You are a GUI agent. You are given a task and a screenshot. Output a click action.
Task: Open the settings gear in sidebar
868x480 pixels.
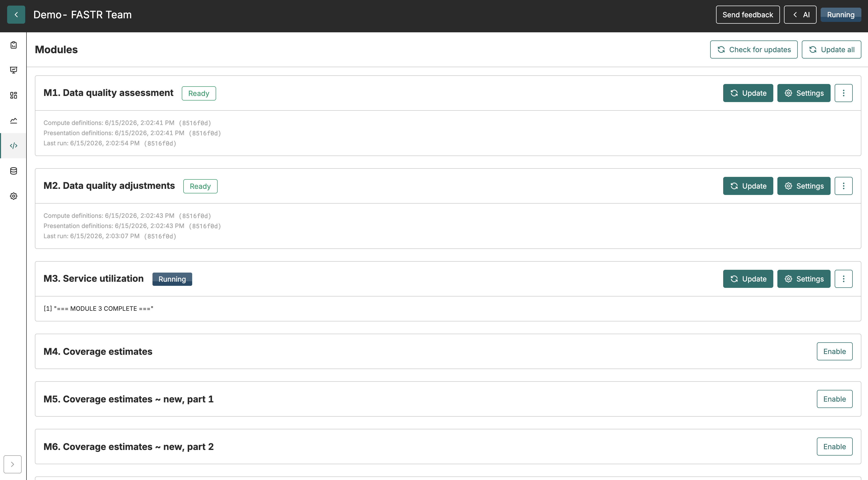[x=13, y=196]
